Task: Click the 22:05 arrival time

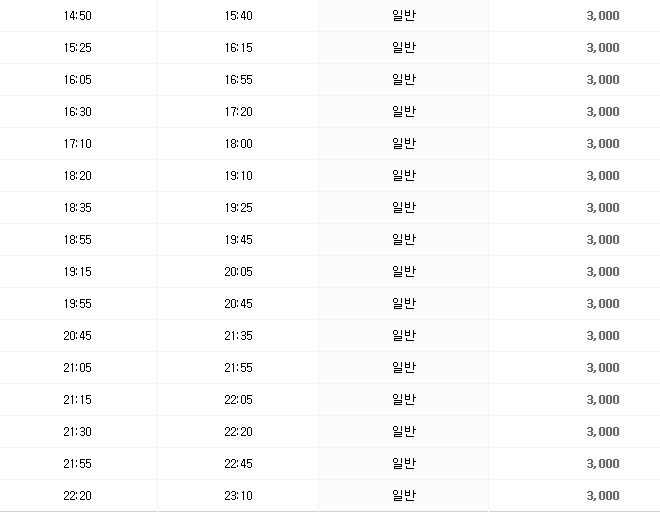Action: (x=239, y=400)
